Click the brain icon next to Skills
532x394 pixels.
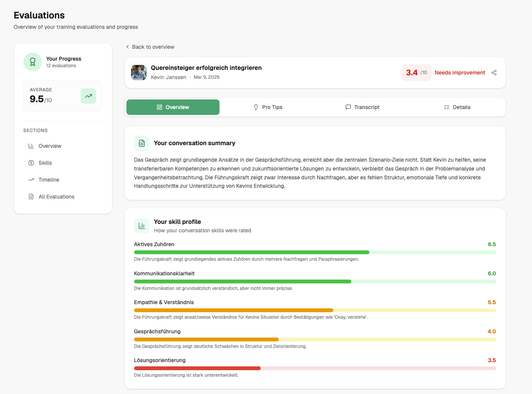31,163
